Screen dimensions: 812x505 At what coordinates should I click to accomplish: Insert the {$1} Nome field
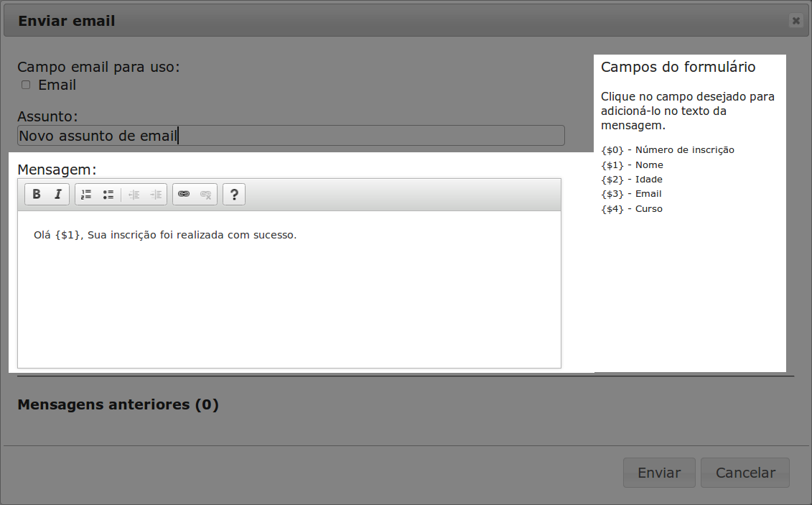tap(632, 165)
